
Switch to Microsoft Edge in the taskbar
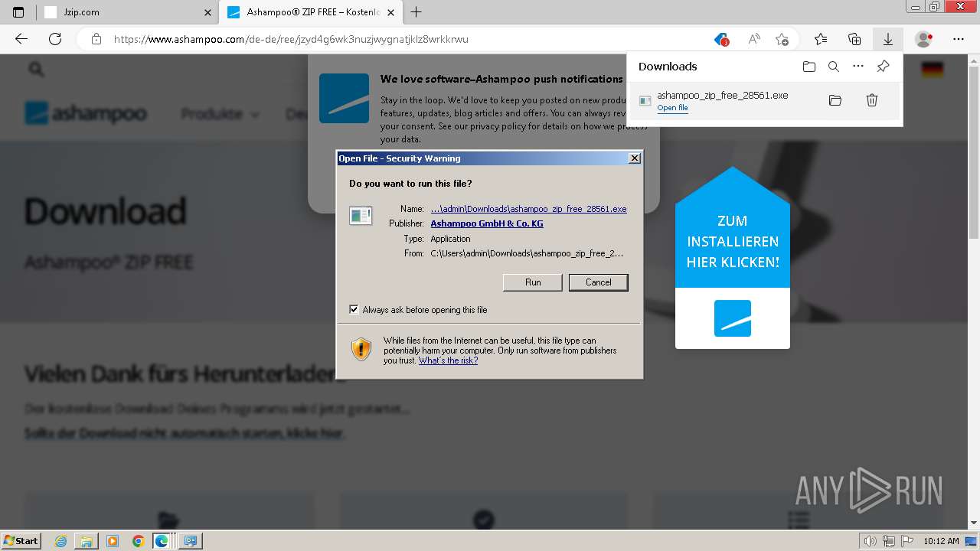pyautogui.click(x=163, y=541)
